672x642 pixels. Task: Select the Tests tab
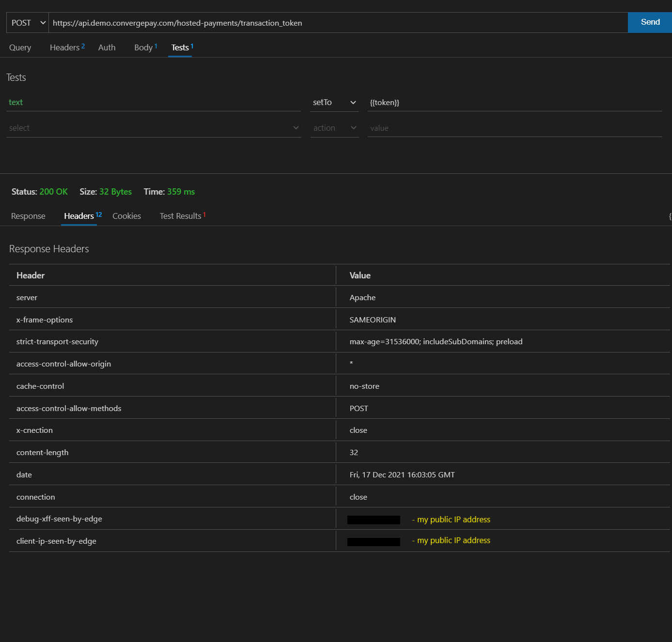180,47
